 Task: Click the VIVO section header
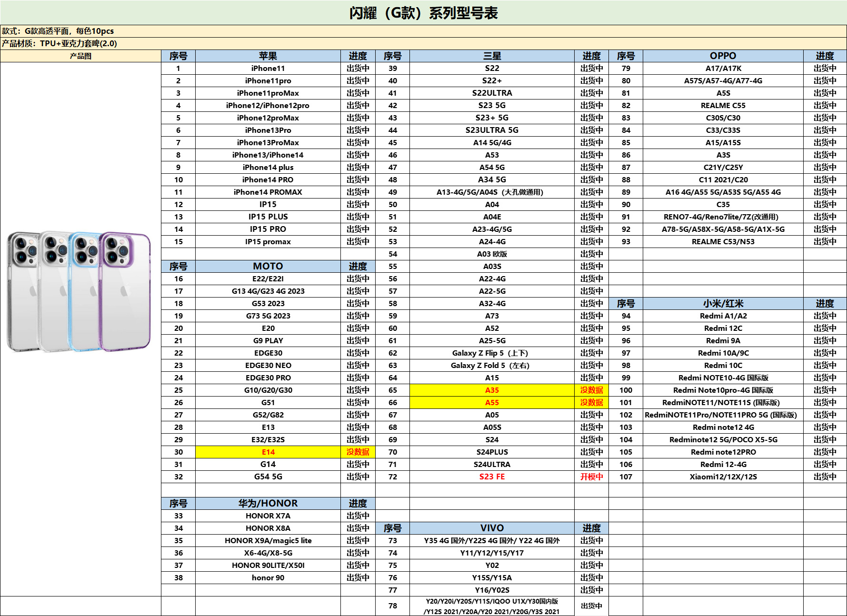point(492,528)
